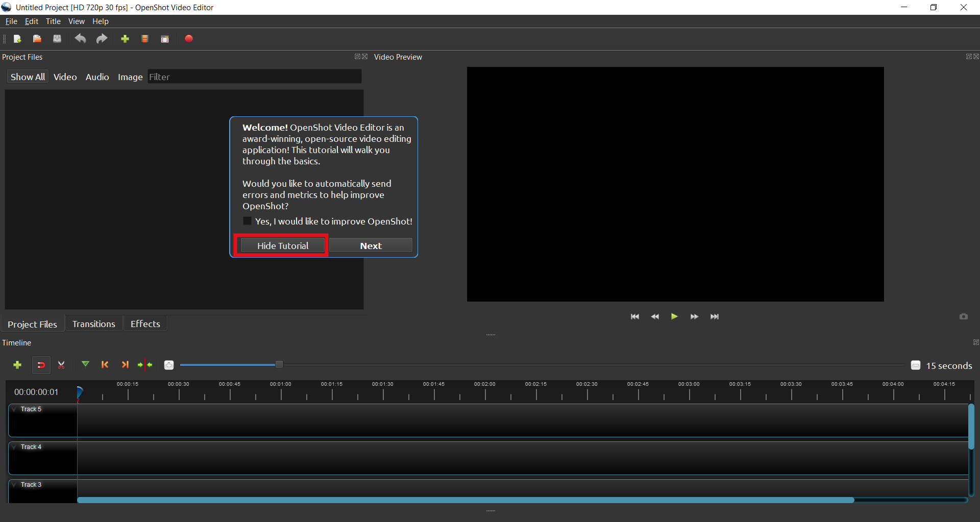Jump to next marker icon
Viewport: 980px width, 522px height.
125,364
